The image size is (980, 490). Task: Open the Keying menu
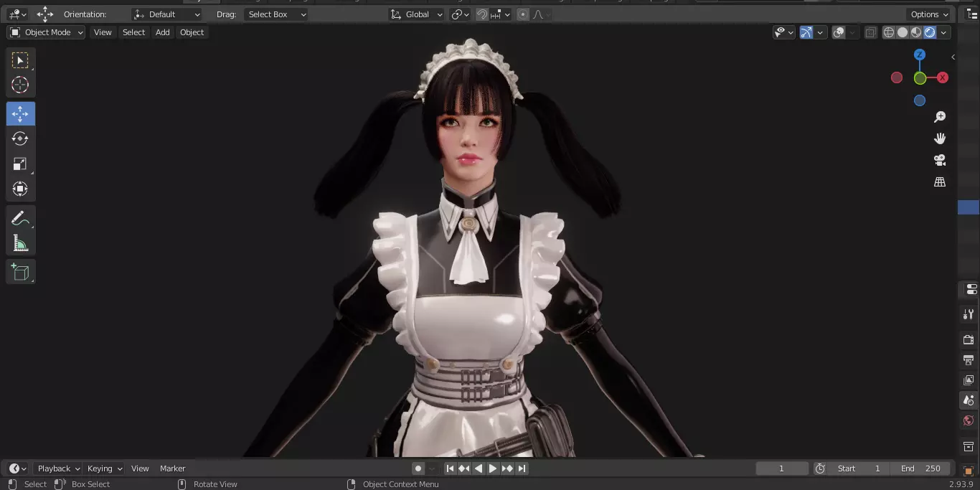pyautogui.click(x=104, y=468)
